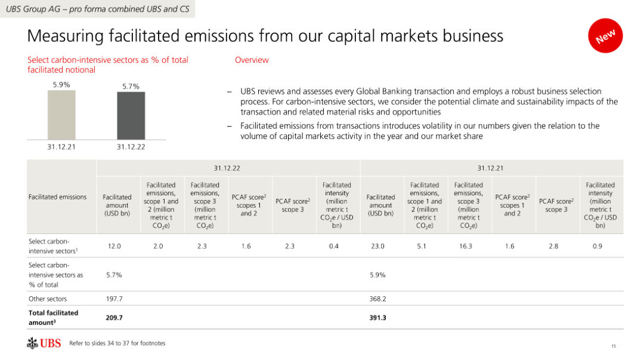Screen dimensions: 644x363
Task: Click the 197.7 other sectors value
Action: tap(114, 299)
